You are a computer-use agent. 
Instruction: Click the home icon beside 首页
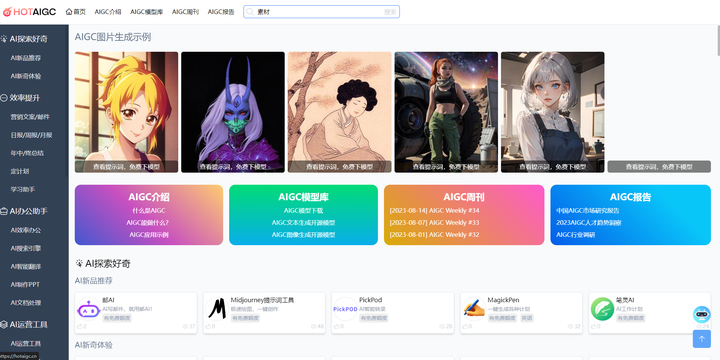pyautogui.click(x=69, y=11)
